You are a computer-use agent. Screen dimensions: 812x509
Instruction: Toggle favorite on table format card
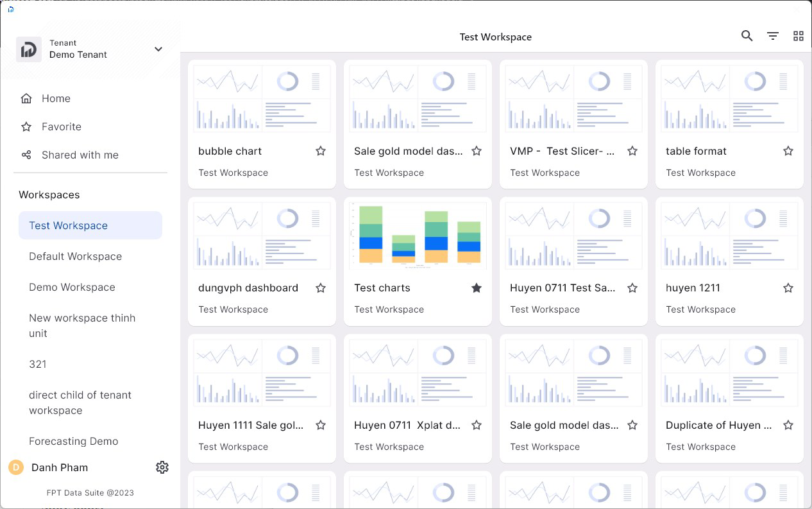point(788,151)
